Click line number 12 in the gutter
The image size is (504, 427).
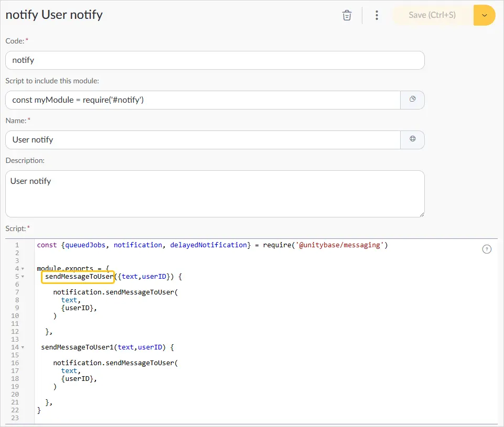point(15,332)
